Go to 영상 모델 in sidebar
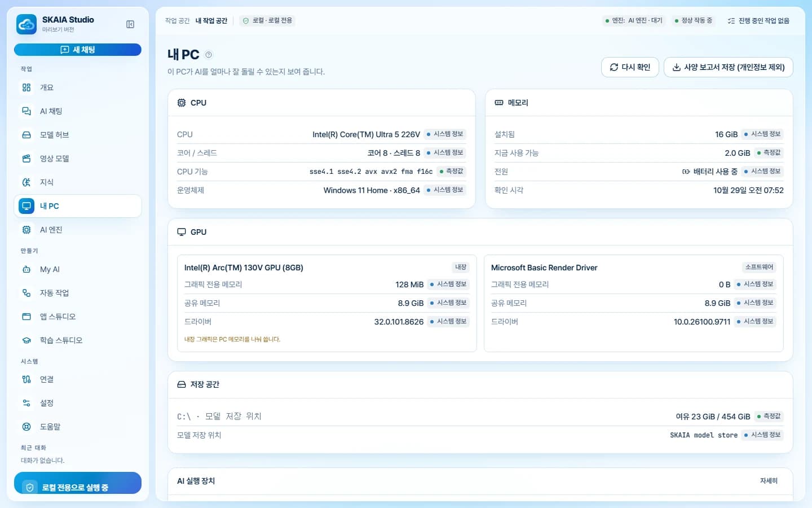 [78, 159]
